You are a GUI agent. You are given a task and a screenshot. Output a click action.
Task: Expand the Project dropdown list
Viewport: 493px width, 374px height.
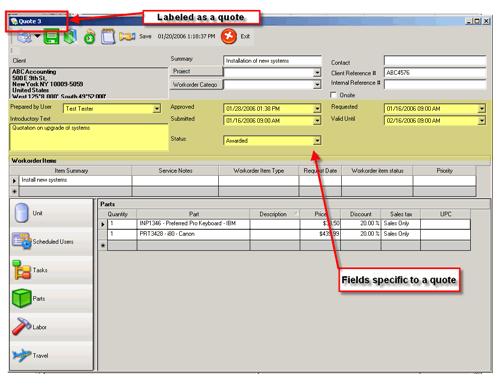(317, 72)
